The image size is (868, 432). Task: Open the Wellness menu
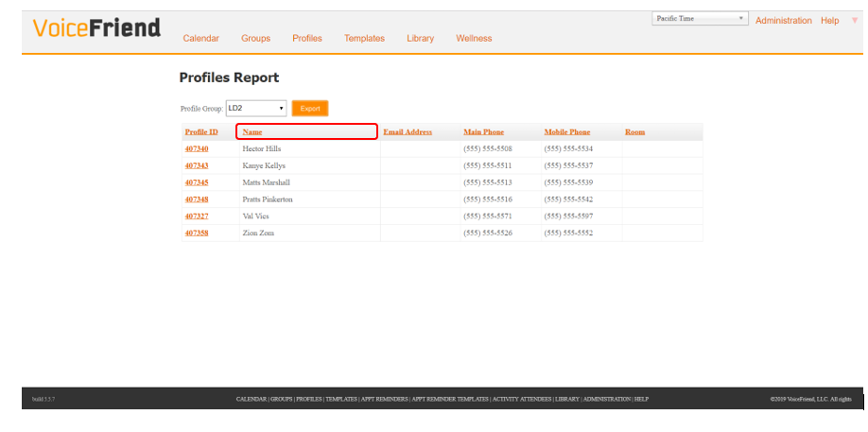click(474, 38)
